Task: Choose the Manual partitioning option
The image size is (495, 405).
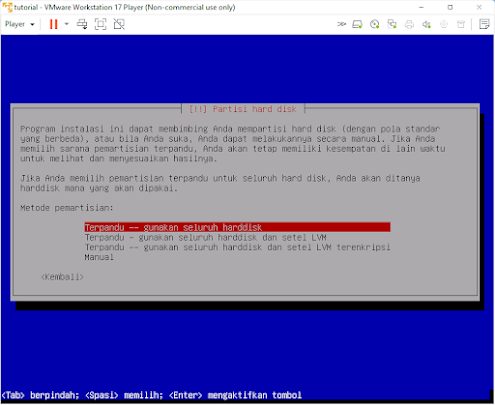Action: pyautogui.click(x=99, y=257)
